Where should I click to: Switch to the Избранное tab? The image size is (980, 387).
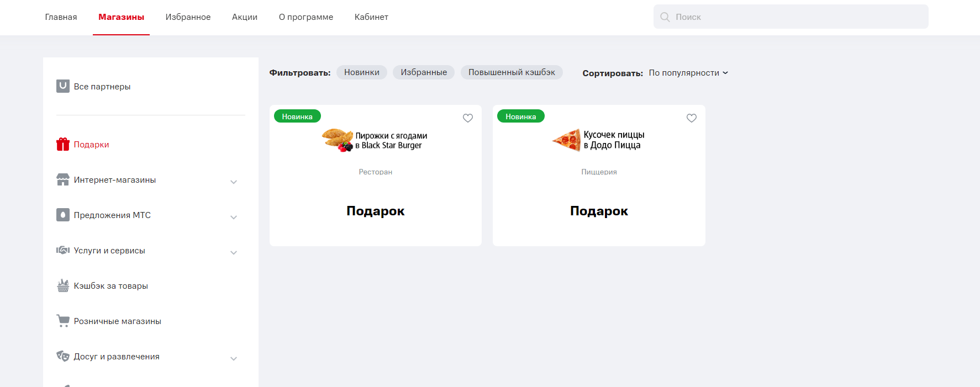click(188, 17)
